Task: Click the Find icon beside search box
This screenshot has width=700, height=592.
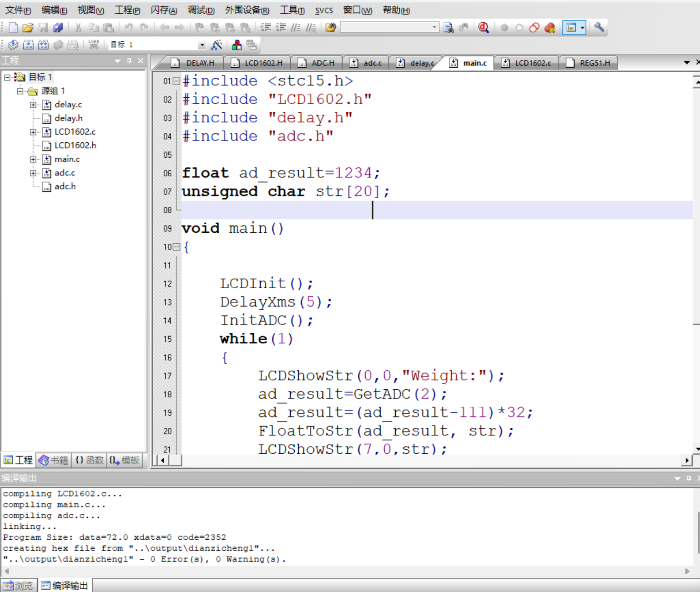Action: (x=448, y=28)
